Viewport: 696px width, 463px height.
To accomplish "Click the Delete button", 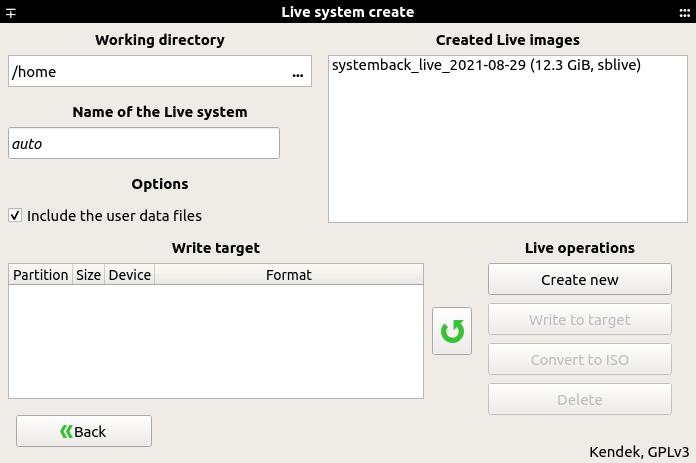I will point(580,399).
